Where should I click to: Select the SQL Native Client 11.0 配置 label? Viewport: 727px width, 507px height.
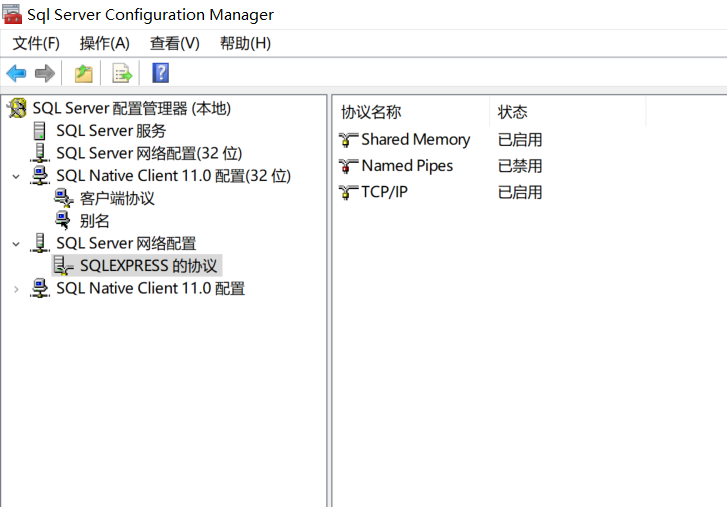pos(151,288)
